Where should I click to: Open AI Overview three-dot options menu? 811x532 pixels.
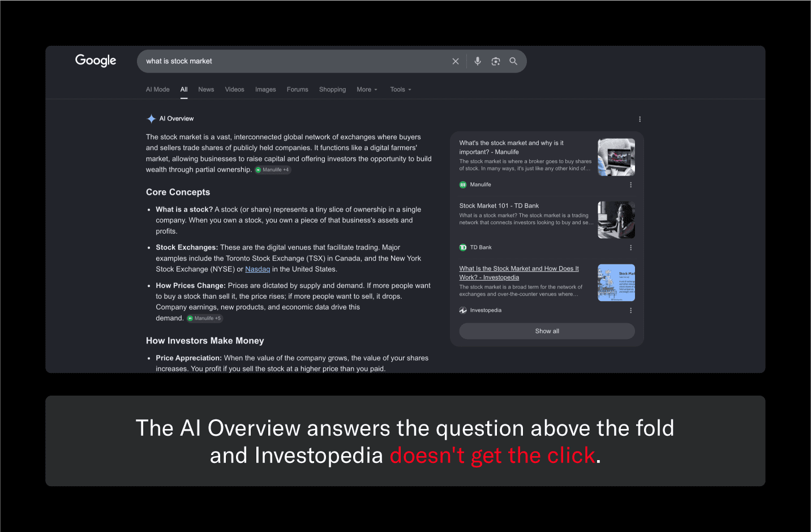click(x=640, y=119)
